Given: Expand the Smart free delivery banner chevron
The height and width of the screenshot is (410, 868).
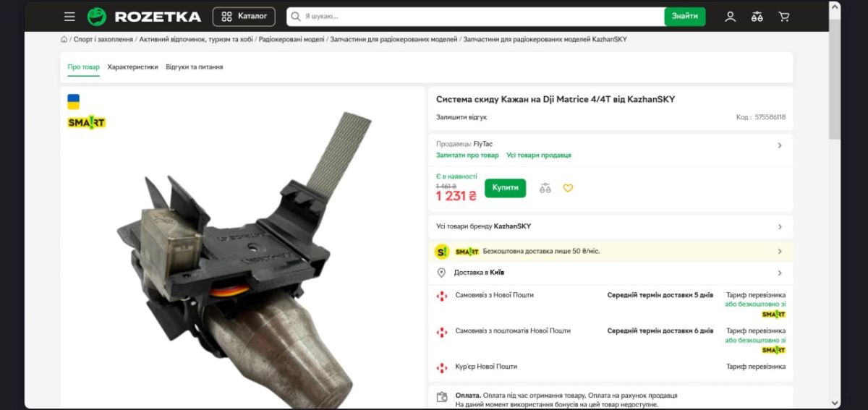Looking at the screenshot, I should pyautogui.click(x=780, y=252).
